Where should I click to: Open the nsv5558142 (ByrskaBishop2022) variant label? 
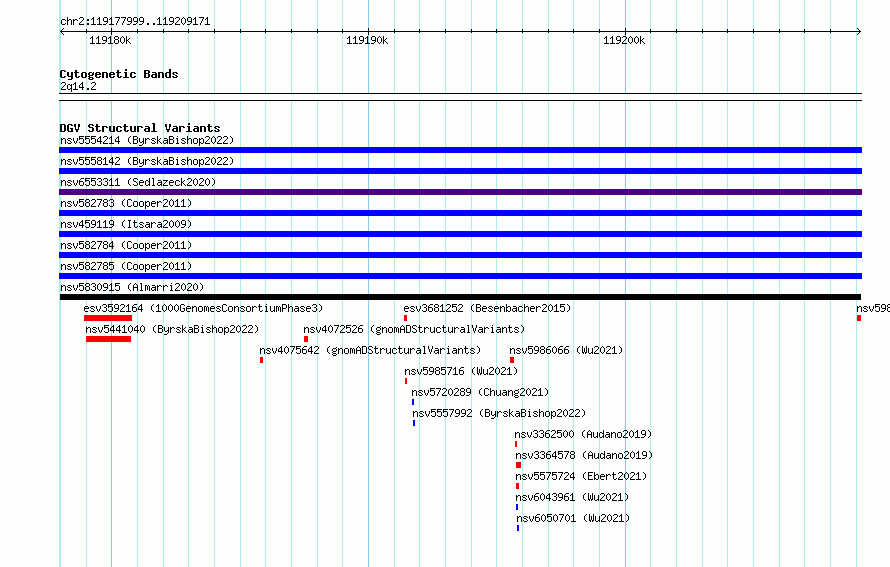(147, 161)
